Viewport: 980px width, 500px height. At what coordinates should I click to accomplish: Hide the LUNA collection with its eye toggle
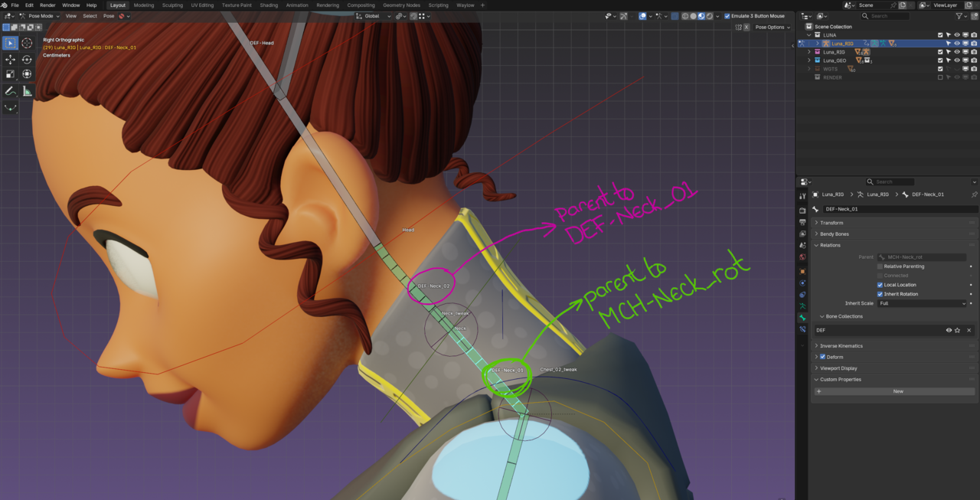coord(957,34)
